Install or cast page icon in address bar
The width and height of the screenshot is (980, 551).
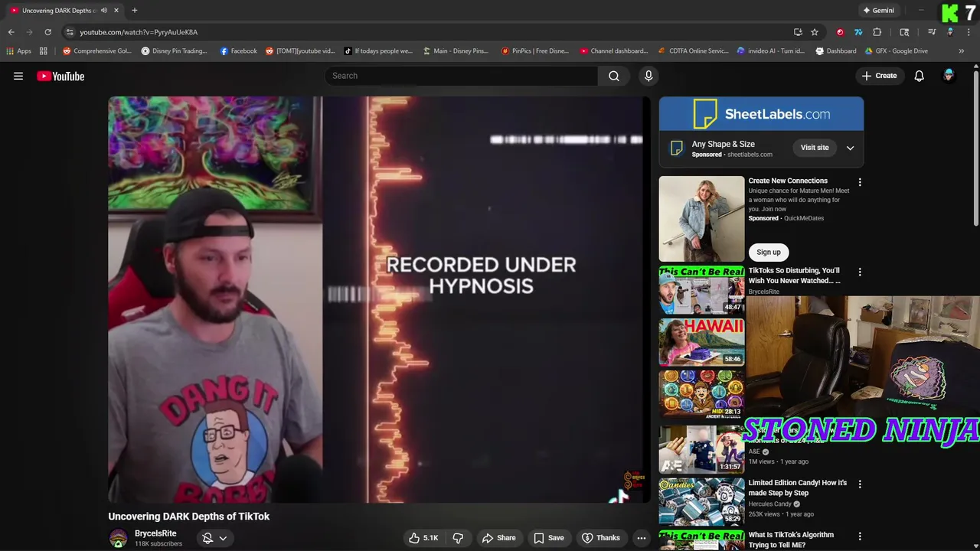click(x=798, y=32)
